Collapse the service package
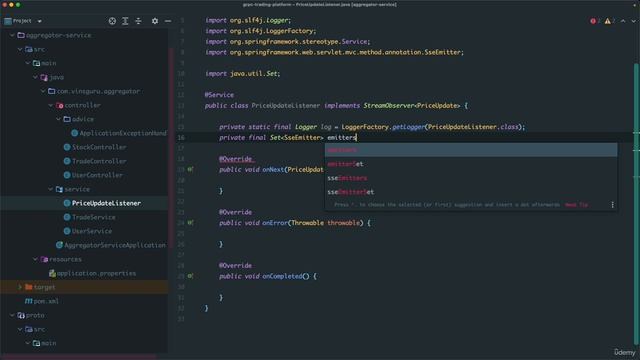The width and height of the screenshot is (640, 360). tap(51, 189)
